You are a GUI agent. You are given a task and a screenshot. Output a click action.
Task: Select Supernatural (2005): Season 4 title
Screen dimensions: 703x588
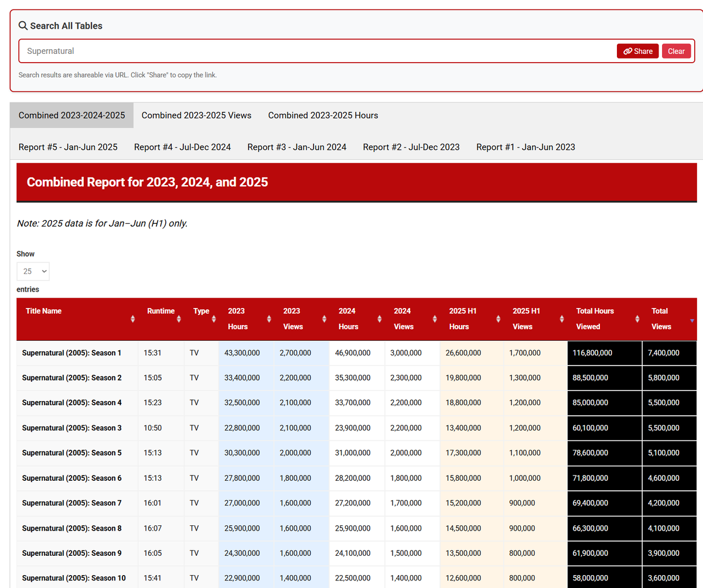(71, 403)
